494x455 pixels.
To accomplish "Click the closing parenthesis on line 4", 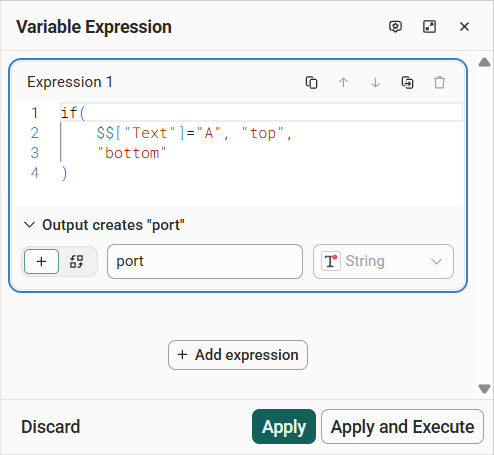I will pos(64,173).
